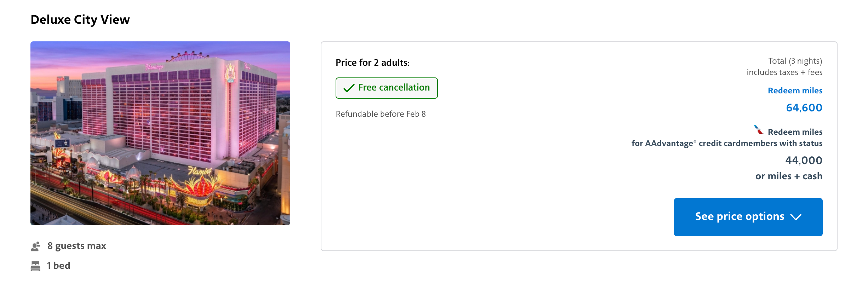The image size is (868, 290).
Task: Click the blue Redeem miles link
Action: point(795,91)
